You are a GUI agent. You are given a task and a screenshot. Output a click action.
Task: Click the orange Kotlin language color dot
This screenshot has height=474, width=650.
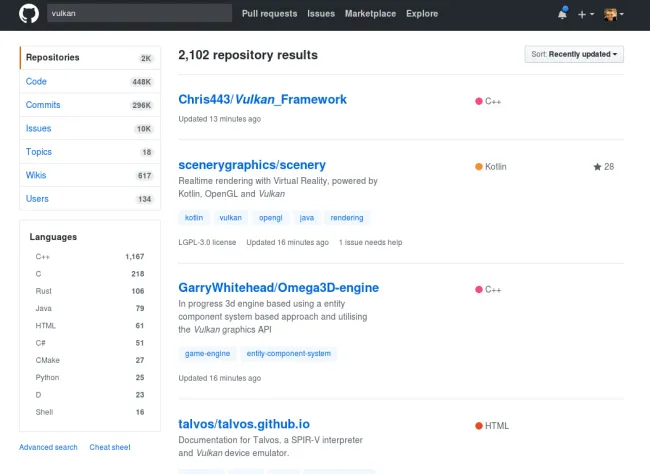pyautogui.click(x=479, y=167)
